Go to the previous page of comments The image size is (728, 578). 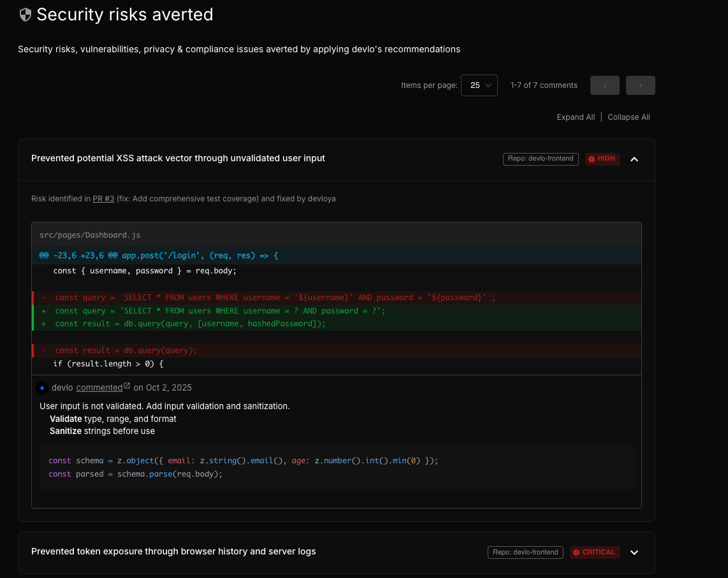[x=604, y=85]
